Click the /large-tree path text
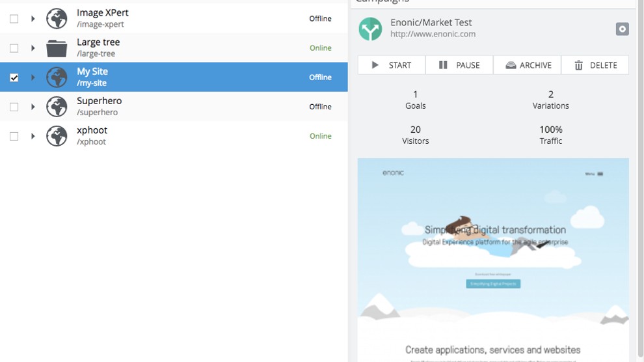 pos(96,53)
